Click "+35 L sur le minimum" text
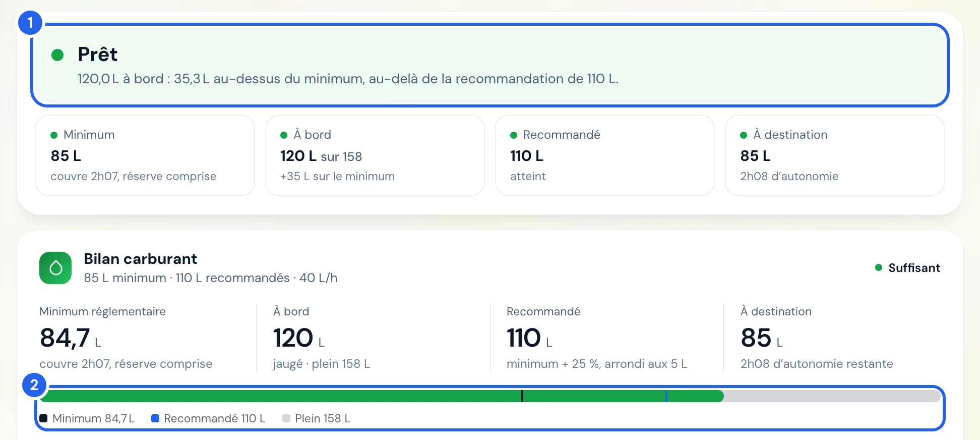 337,176
